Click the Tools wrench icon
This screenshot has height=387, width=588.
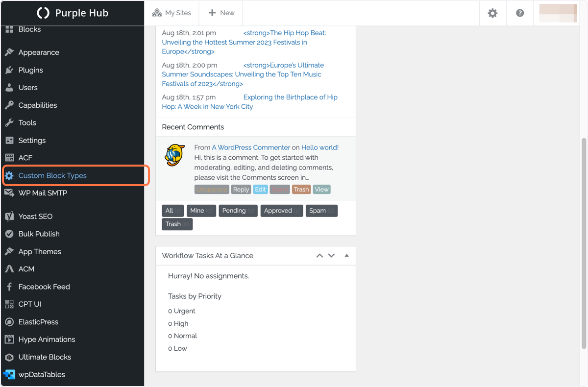tap(9, 123)
